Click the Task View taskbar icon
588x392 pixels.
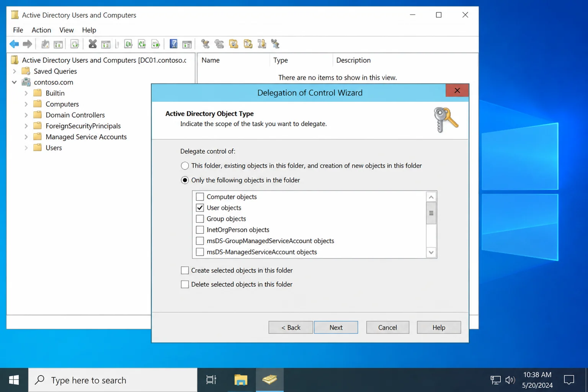(x=211, y=380)
